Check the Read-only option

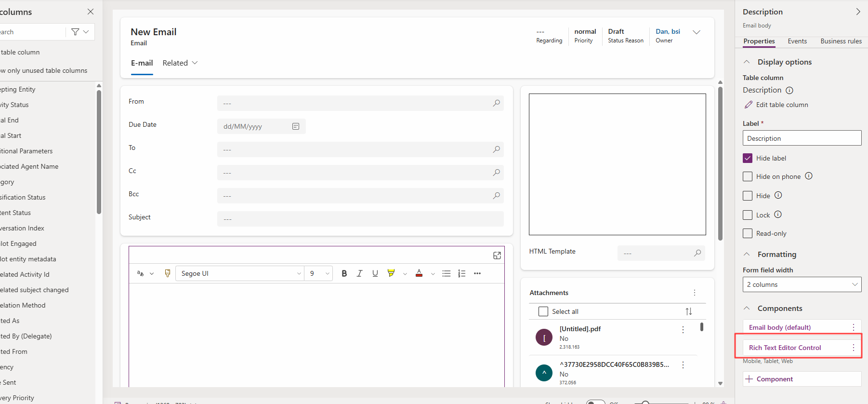[748, 233]
